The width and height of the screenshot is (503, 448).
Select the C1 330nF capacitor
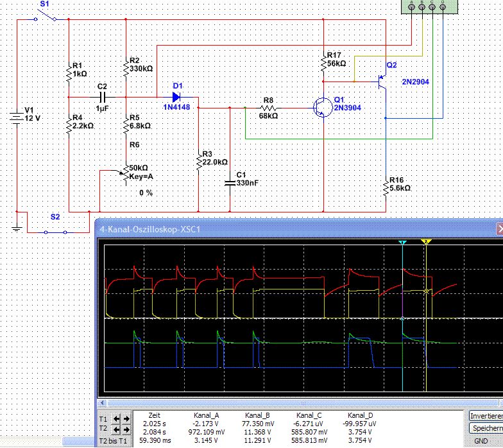pos(230,184)
